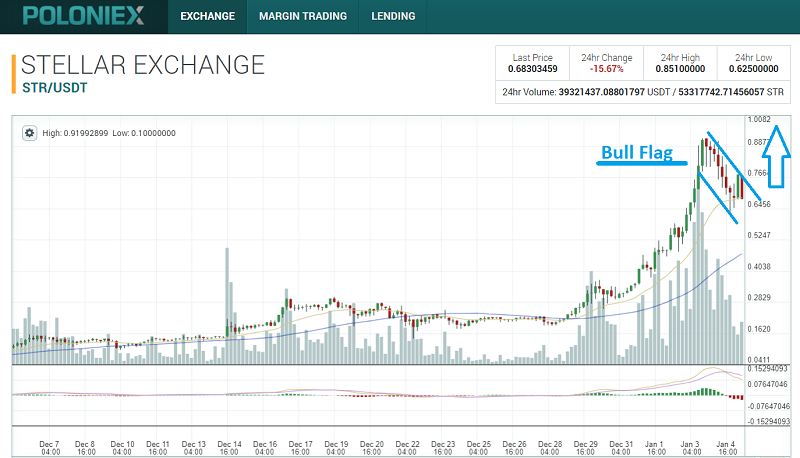
Task: Click the 0.1620 price axis label
Action: tap(759, 329)
